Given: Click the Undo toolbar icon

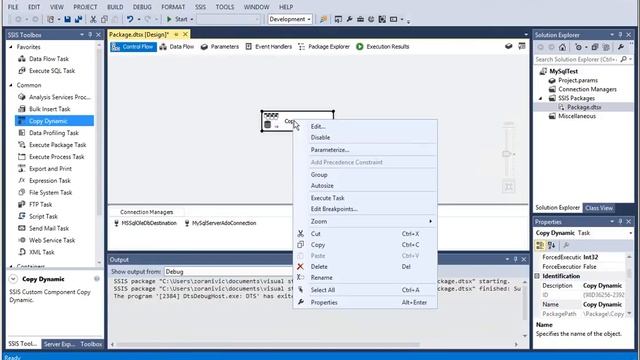Looking at the screenshot, I should [x=130, y=19].
